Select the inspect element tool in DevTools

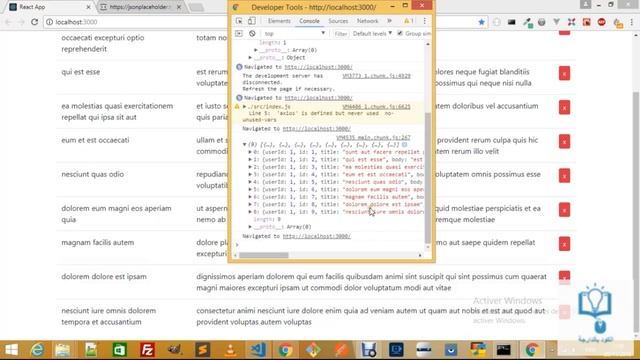(x=239, y=21)
